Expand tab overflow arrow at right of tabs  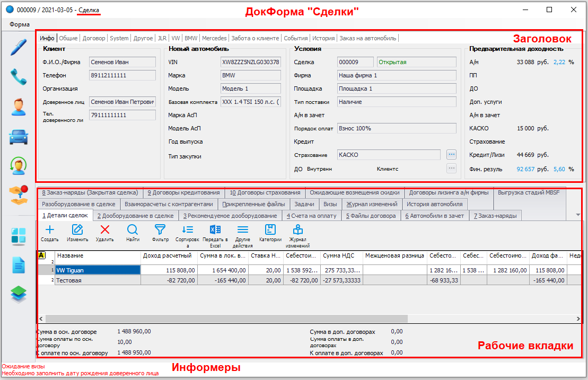(x=577, y=215)
